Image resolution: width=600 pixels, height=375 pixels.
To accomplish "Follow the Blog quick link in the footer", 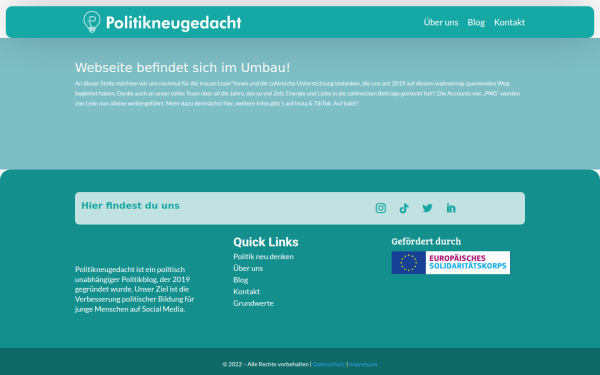I will click(x=241, y=280).
